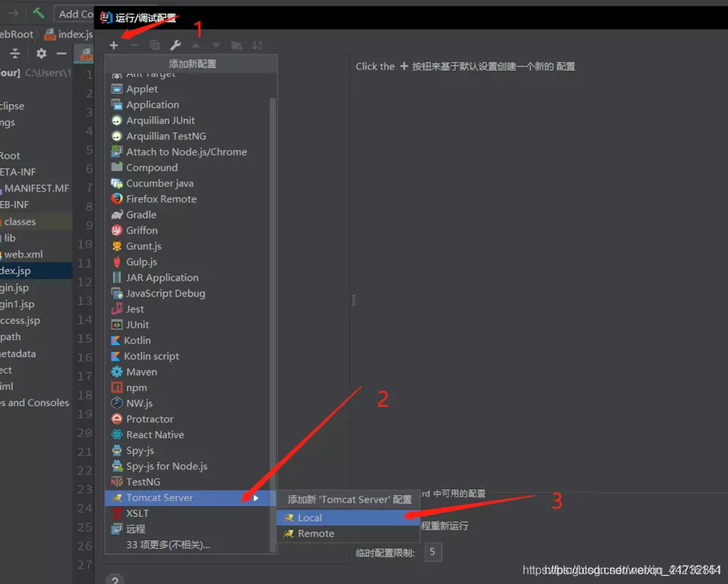Screen dimensions: 728x584
Task: Select NW.js configuration
Action: point(187,403)
